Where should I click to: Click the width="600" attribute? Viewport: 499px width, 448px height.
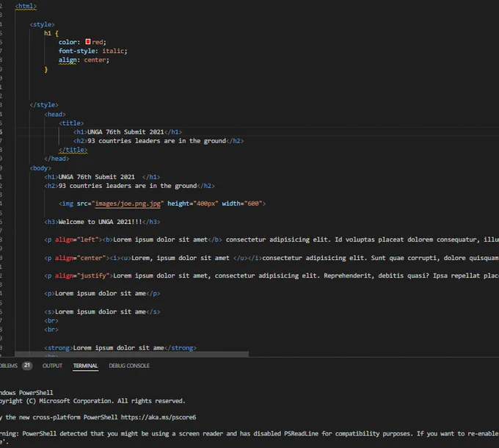(x=242, y=203)
